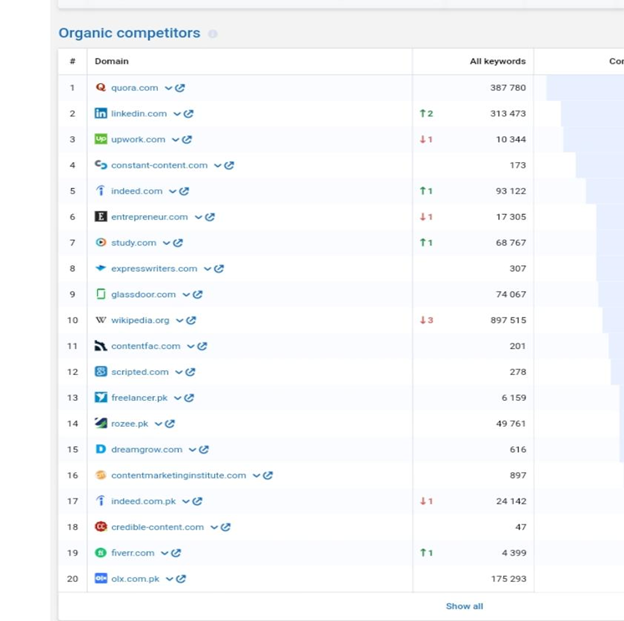Expand dropdown chevron for contentmarketinginstitute.com
Image resolution: width=624 pixels, height=621 pixels.
click(x=257, y=476)
